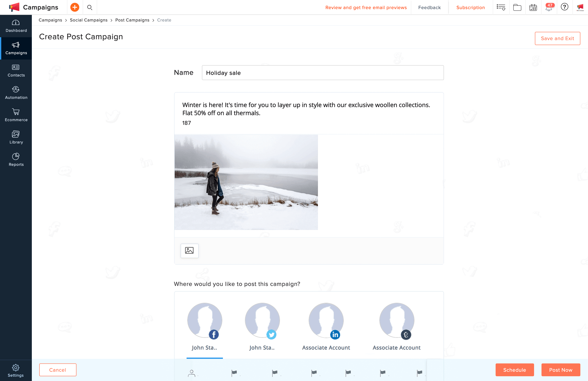Select the John Sta.. Twitter account
The width and height of the screenshot is (588, 381).
(262, 327)
